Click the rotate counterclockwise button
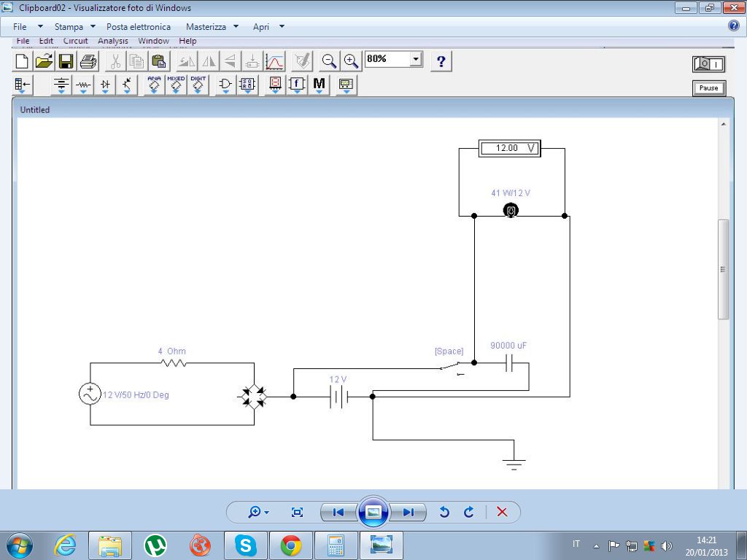747x560 pixels. point(444,512)
